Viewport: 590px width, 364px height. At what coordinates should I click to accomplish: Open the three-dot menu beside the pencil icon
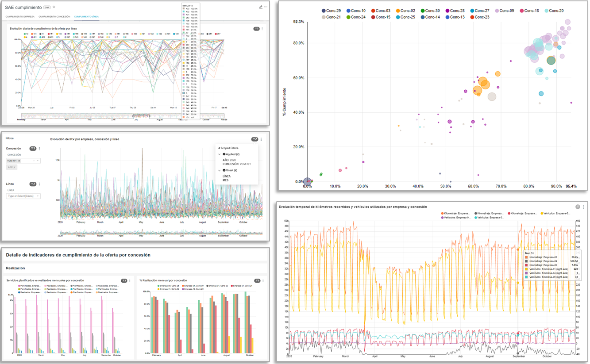pos(266,7)
